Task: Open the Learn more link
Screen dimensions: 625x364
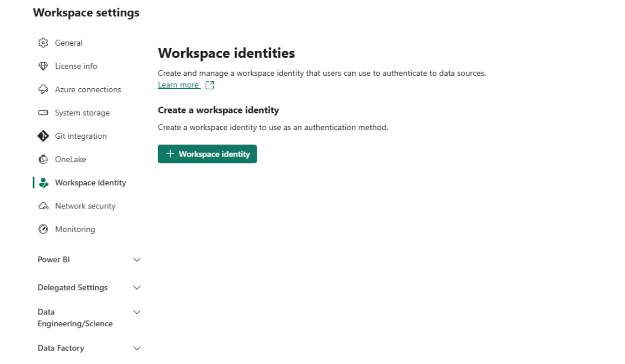Action: pos(179,85)
